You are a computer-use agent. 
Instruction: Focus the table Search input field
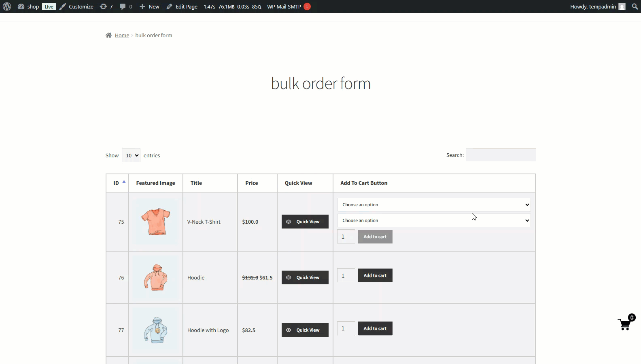point(501,155)
